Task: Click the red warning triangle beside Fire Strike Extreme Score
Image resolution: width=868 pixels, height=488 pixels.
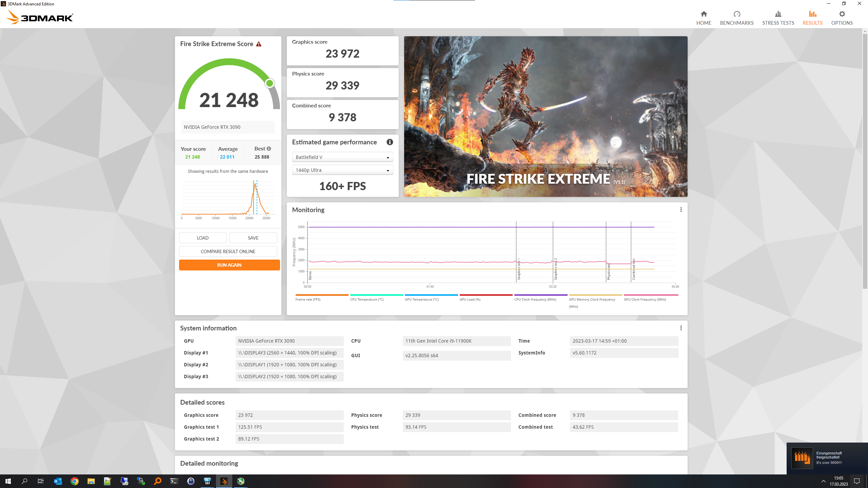Action: point(259,44)
